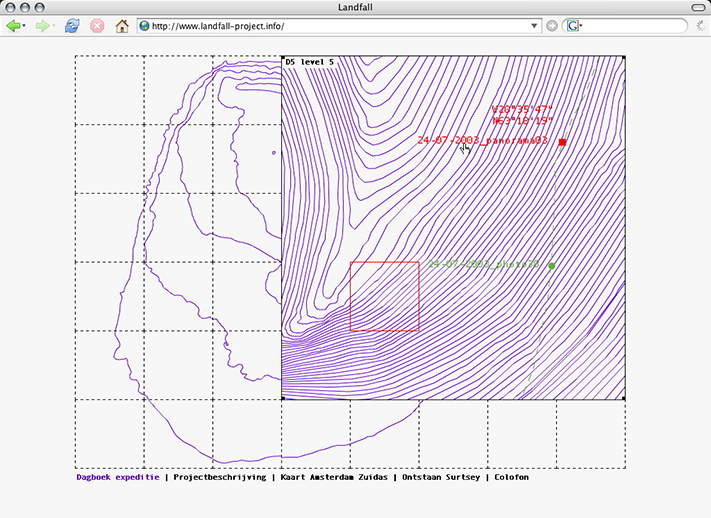This screenshot has height=518, width=711.
Task: Click inside the red zoom rectangle on map
Action: 384,296
